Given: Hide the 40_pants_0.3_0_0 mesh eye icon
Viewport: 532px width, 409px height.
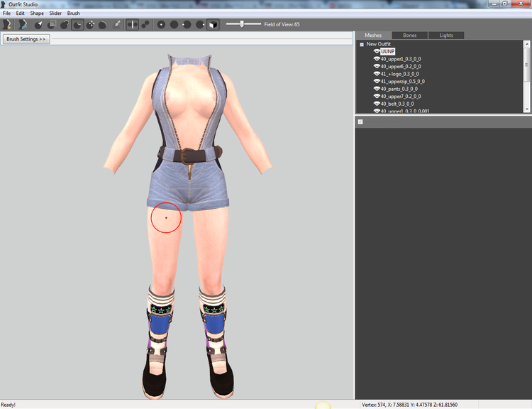Looking at the screenshot, I should pyautogui.click(x=376, y=89).
